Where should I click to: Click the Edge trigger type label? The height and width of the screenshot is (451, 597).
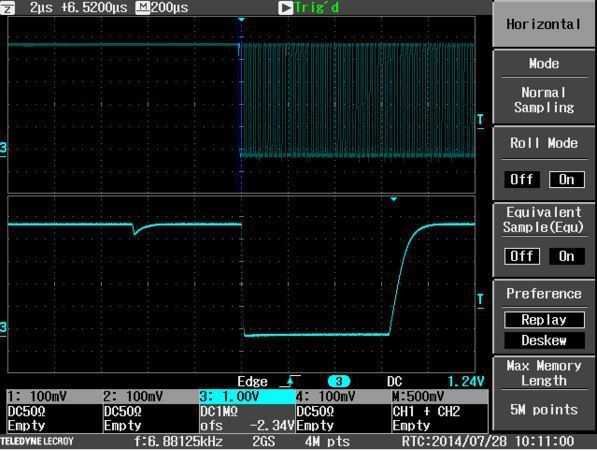point(252,381)
